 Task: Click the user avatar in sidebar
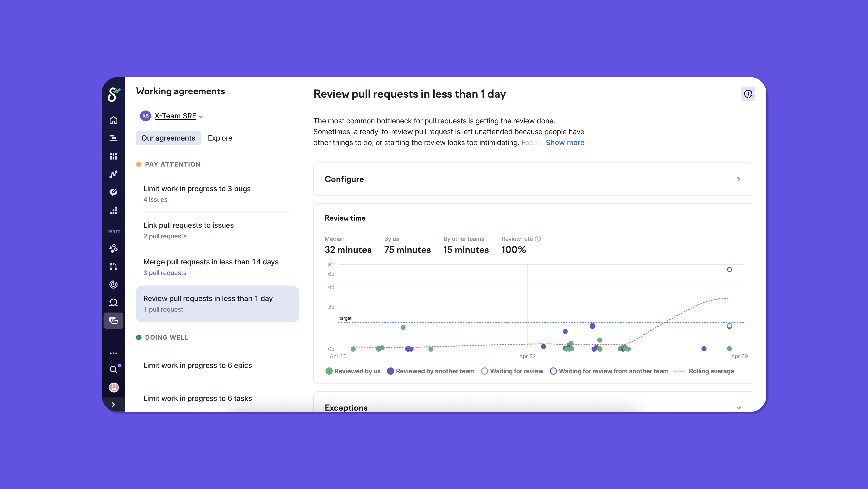click(x=113, y=387)
